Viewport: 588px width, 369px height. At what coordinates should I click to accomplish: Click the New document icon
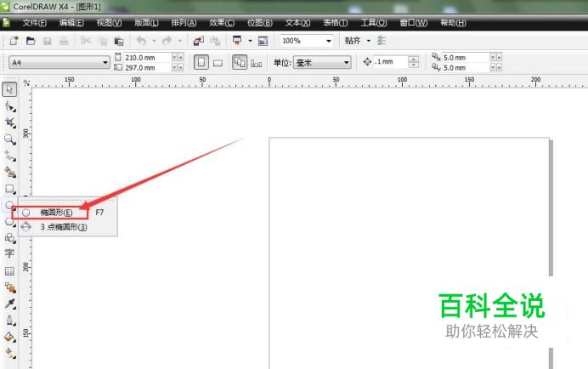coord(14,41)
